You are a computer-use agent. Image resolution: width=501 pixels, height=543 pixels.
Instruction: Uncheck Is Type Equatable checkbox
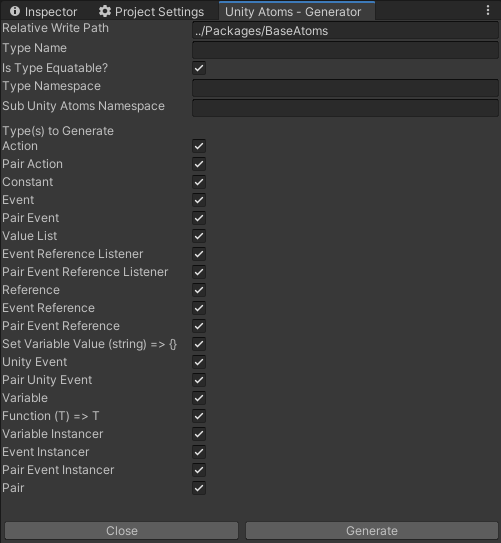[x=199, y=68]
